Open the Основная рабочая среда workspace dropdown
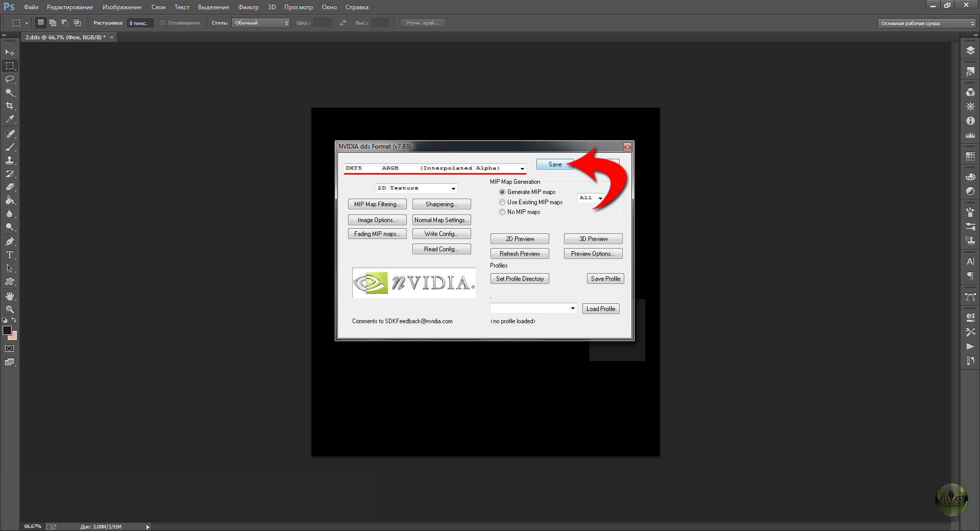 pos(926,23)
